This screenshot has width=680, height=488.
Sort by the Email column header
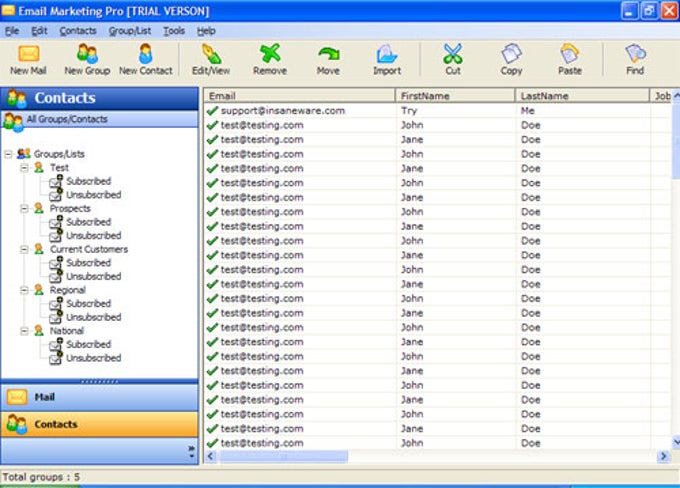click(300, 96)
